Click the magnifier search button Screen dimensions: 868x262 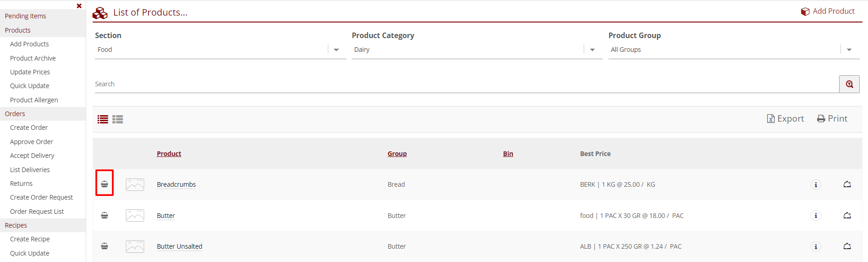coord(849,84)
